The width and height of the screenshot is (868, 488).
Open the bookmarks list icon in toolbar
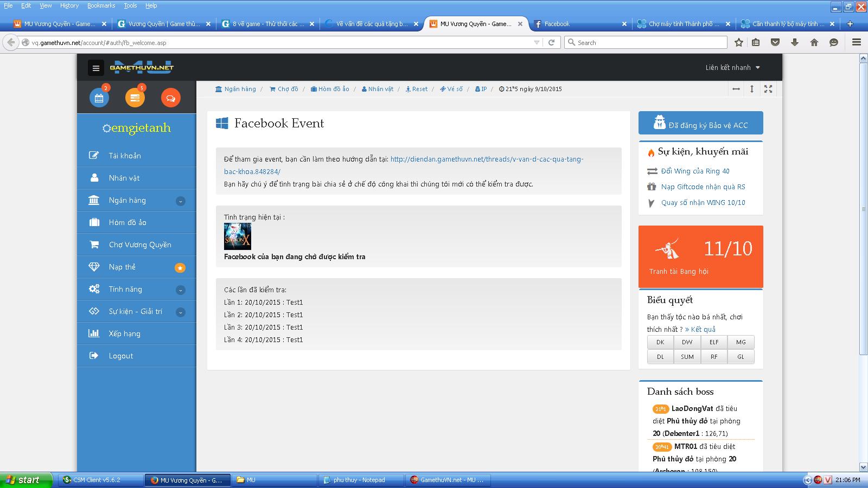[x=756, y=42]
